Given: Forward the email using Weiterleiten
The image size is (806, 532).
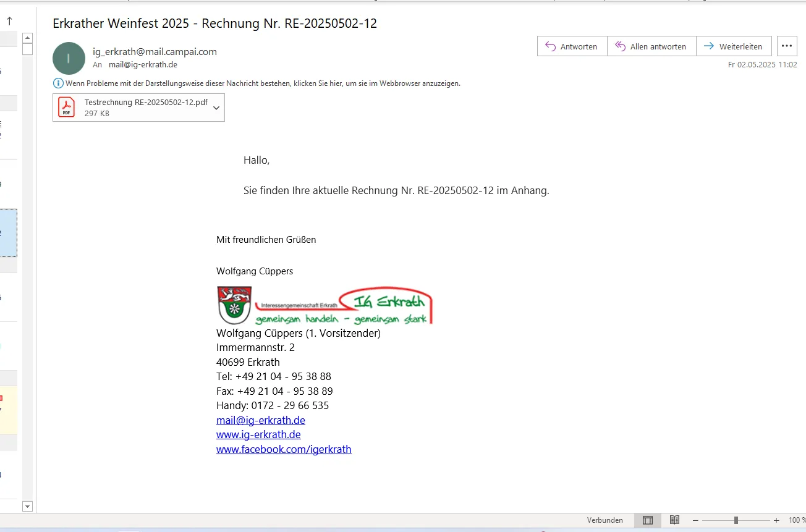Looking at the screenshot, I should coord(734,46).
